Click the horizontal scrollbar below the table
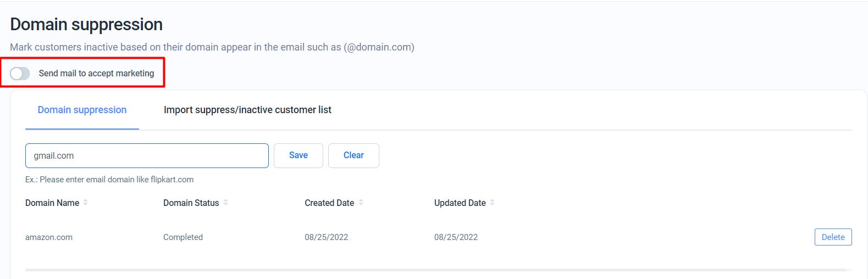Screen dimensions: 868x279 (x=435, y=270)
